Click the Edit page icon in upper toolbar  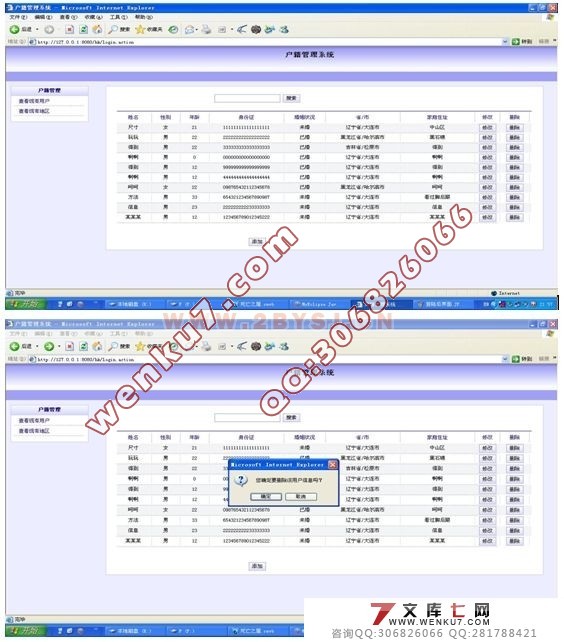pos(222,29)
